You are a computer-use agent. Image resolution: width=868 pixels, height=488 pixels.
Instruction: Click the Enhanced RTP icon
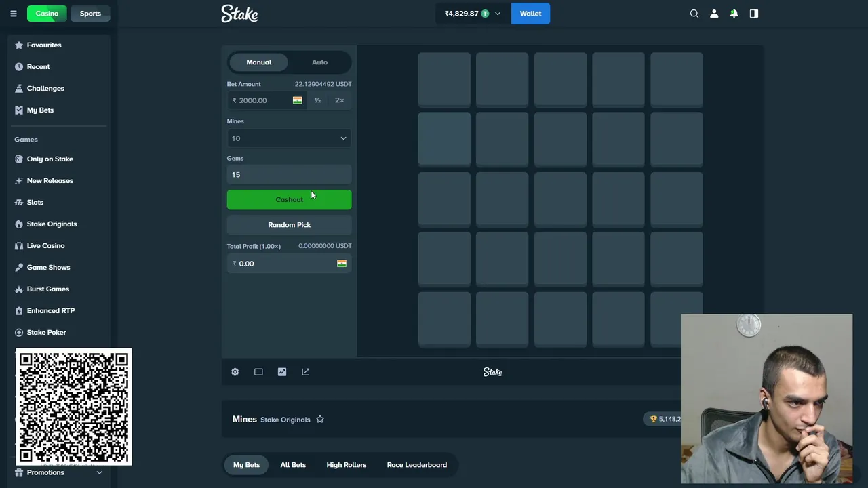coord(19,310)
